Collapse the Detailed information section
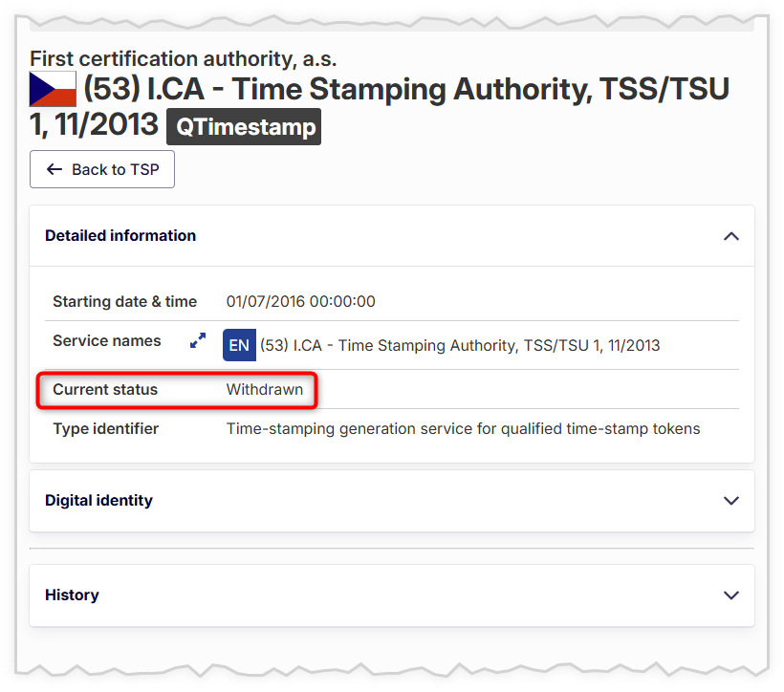784x692 pixels. coord(731,236)
